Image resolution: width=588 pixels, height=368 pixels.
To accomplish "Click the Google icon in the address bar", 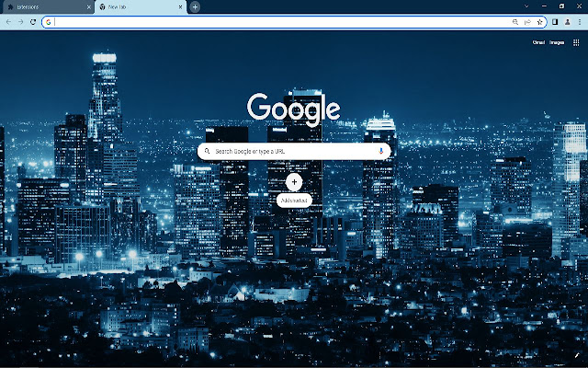I will point(49,22).
